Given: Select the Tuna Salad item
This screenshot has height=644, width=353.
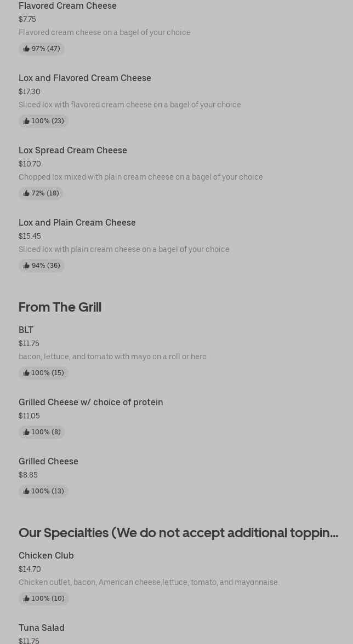Looking at the screenshot, I should coord(42,628).
